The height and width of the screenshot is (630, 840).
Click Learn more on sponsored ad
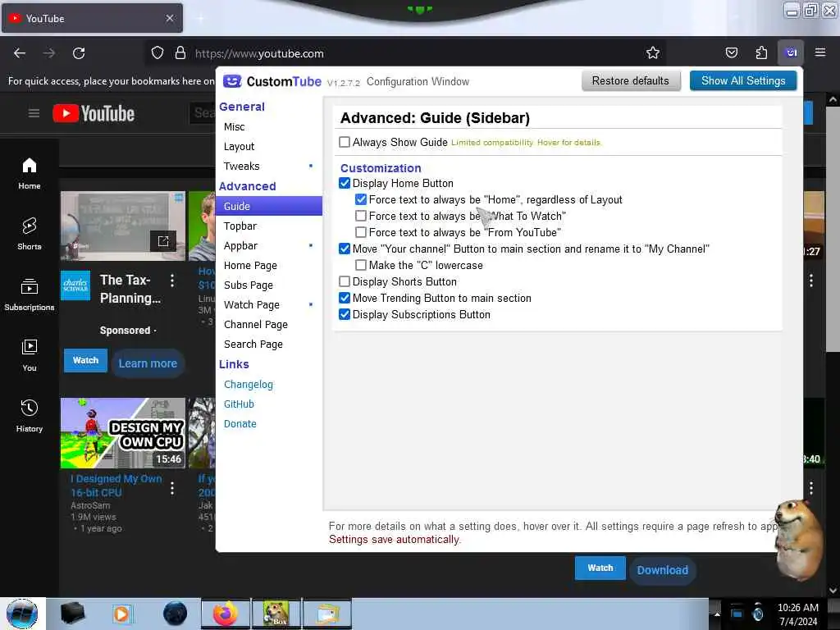point(148,363)
